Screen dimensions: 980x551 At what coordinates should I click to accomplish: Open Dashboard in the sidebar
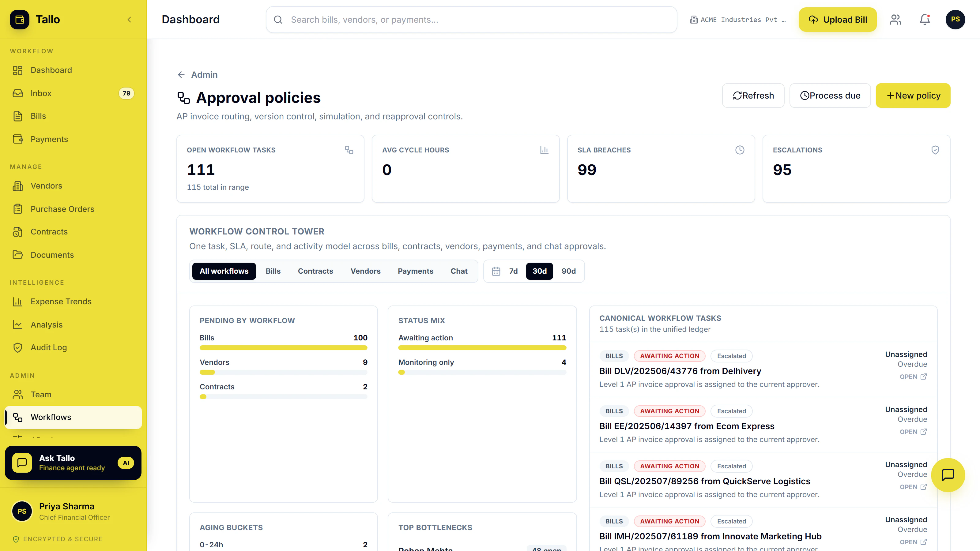pos(73,70)
